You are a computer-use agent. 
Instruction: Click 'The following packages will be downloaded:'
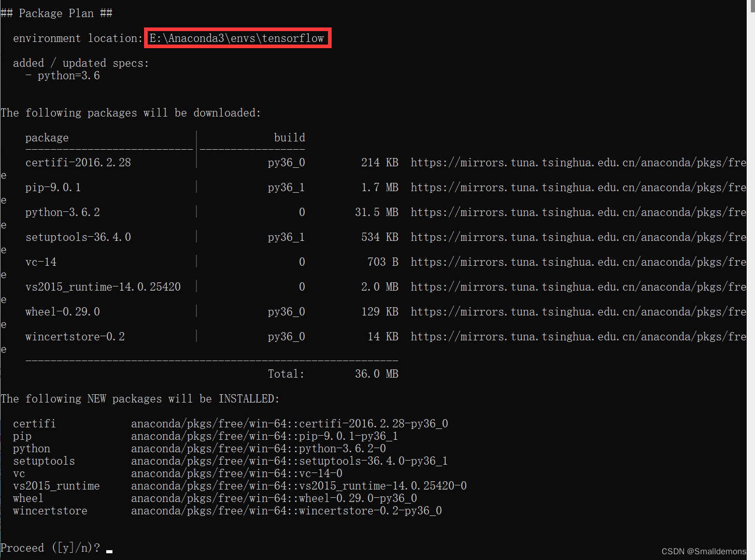point(131,113)
